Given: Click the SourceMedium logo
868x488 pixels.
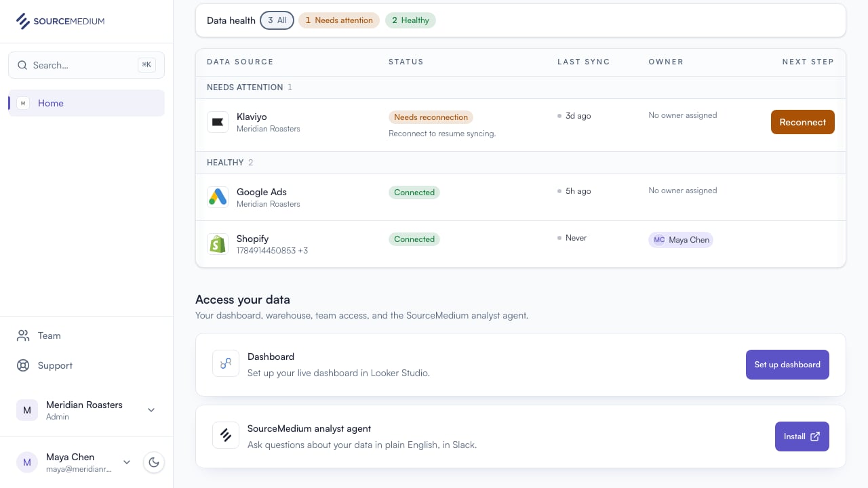Looking at the screenshot, I should point(60,21).
